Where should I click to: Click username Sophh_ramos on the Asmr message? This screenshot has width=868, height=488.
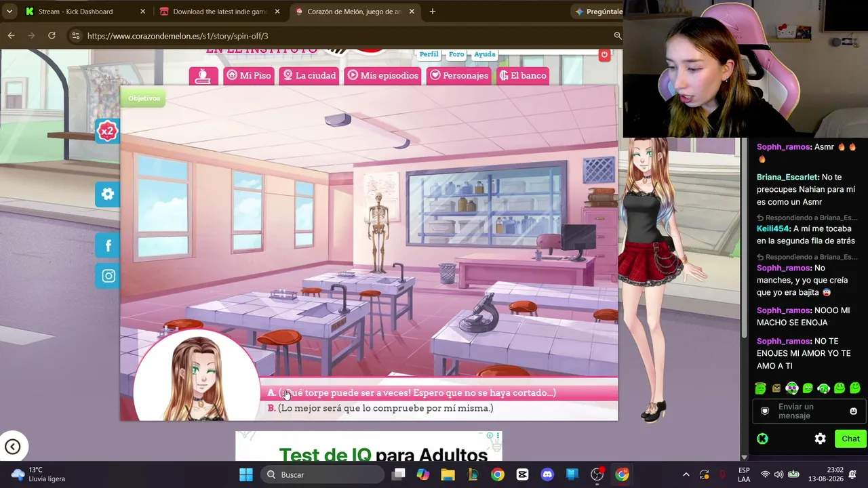(783, 147)
